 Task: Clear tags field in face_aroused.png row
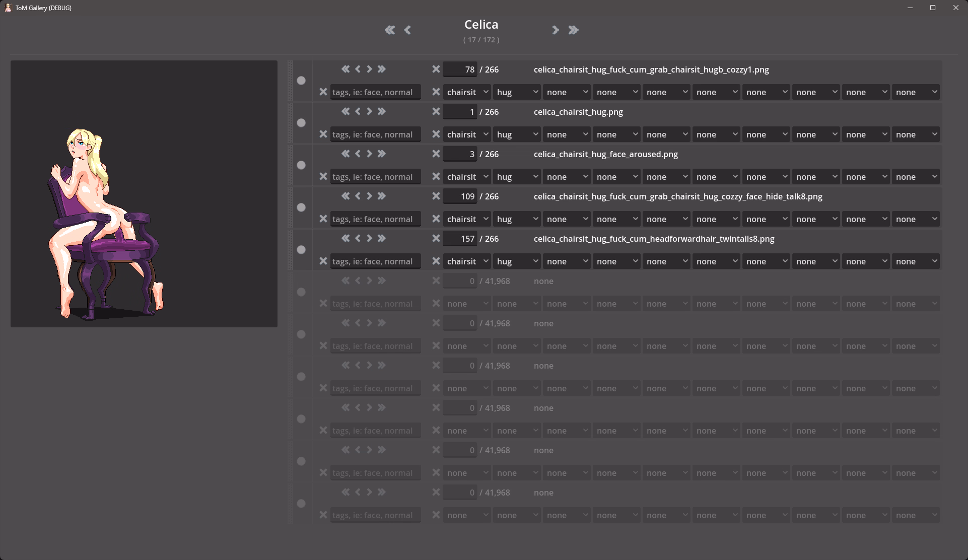pyautogui.click(x=323, y=176)
